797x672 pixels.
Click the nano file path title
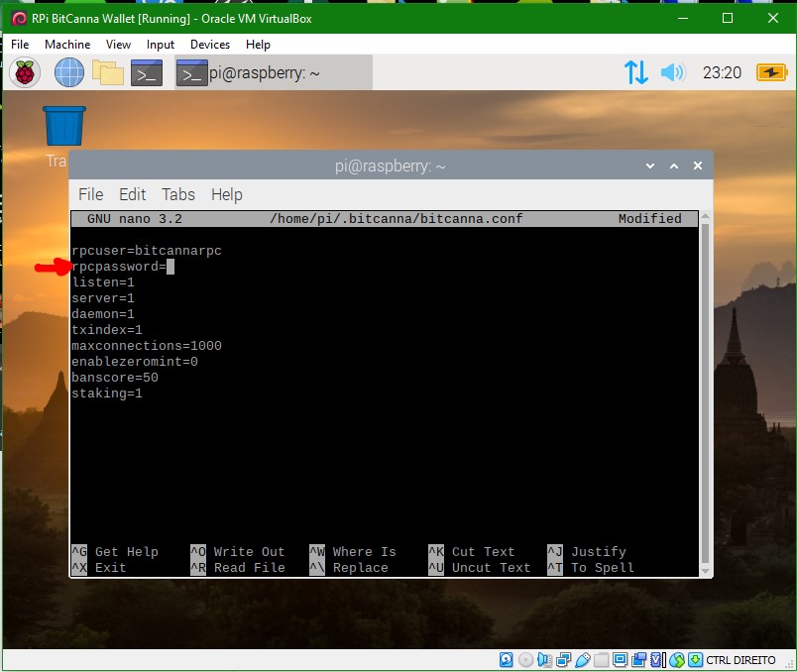(396, 219)
